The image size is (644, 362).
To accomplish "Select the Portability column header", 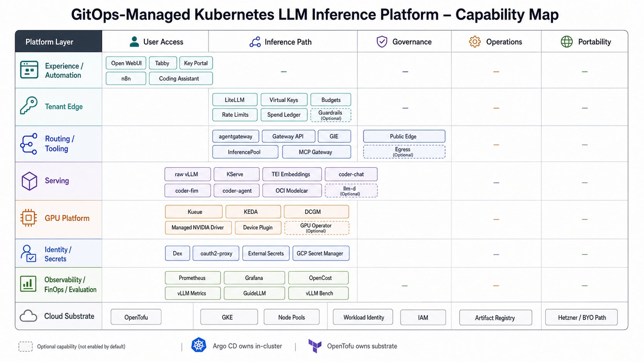I will point(585,42).
